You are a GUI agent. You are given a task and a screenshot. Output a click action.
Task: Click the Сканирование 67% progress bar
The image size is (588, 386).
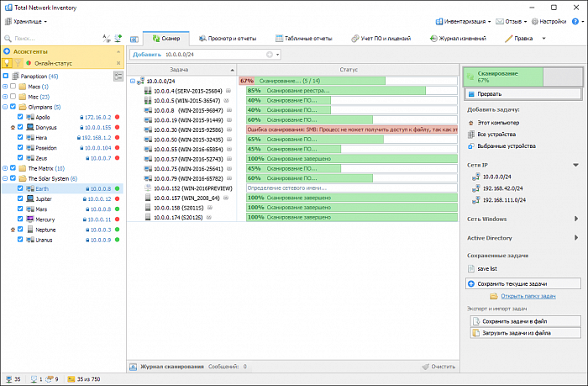[x=522, y=77]
